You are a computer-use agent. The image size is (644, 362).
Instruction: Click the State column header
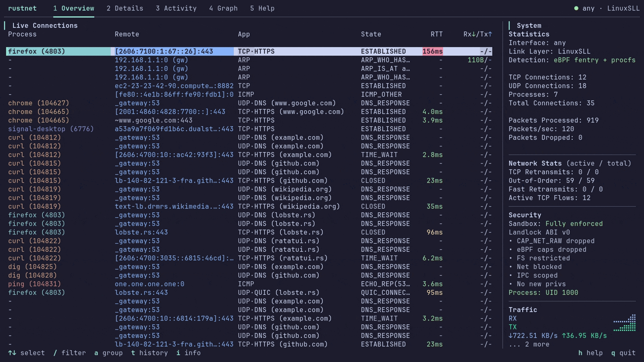(371, 34)
